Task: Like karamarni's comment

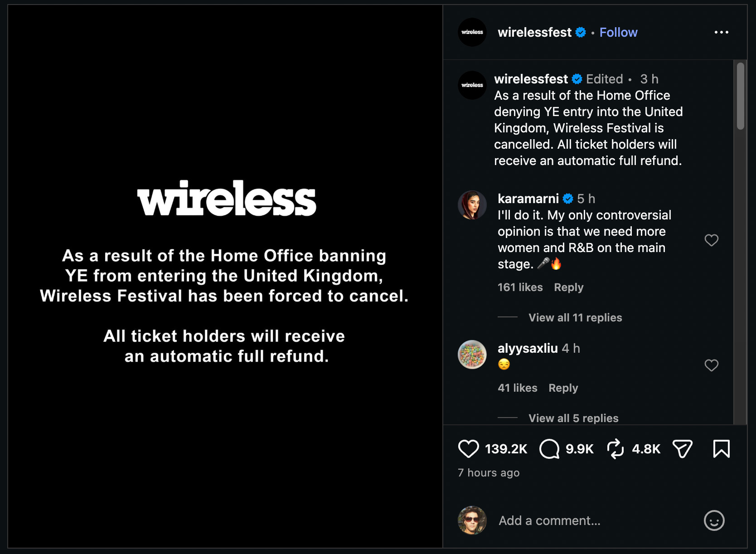Action: click(711, 240)
